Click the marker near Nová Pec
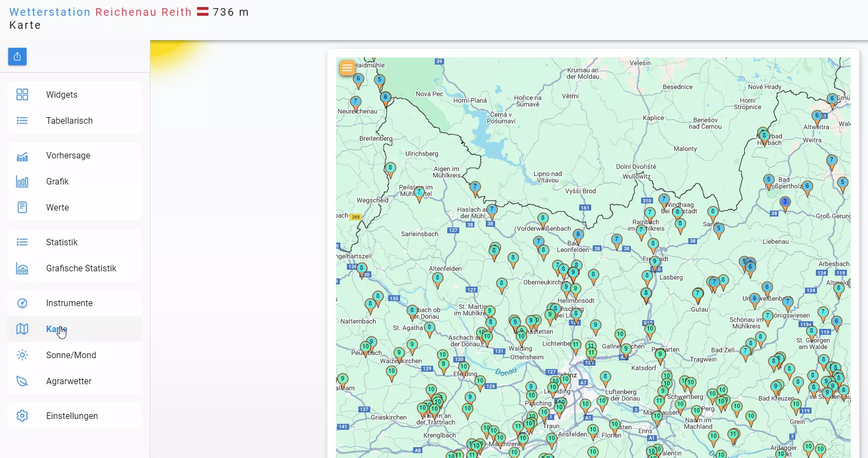 385,99
